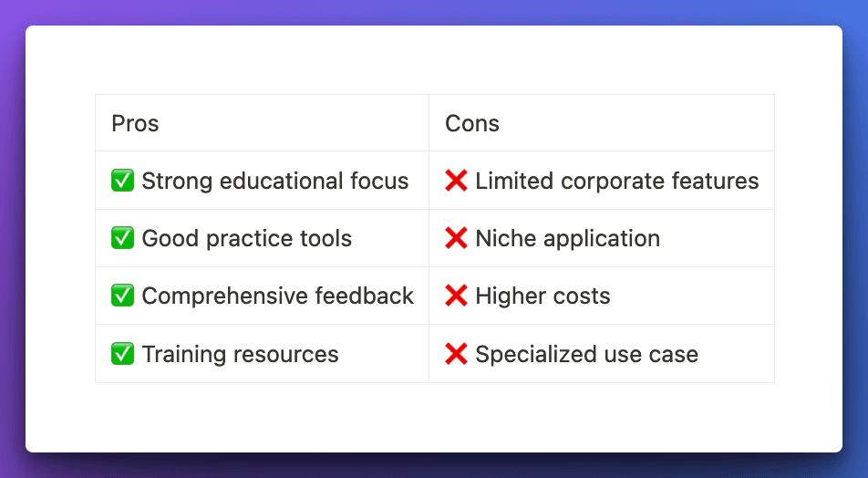Select the green checkmark next to Comprehensive feedback
This screenshot has height=478, width=868.
122,296
